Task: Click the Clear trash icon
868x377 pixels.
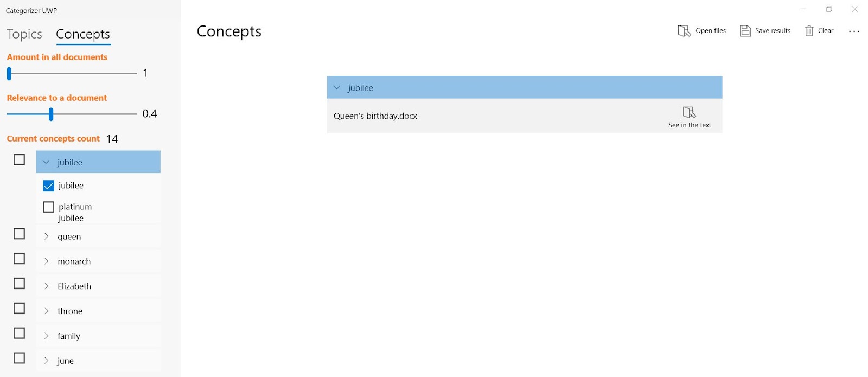Action: tap(809, 31)
